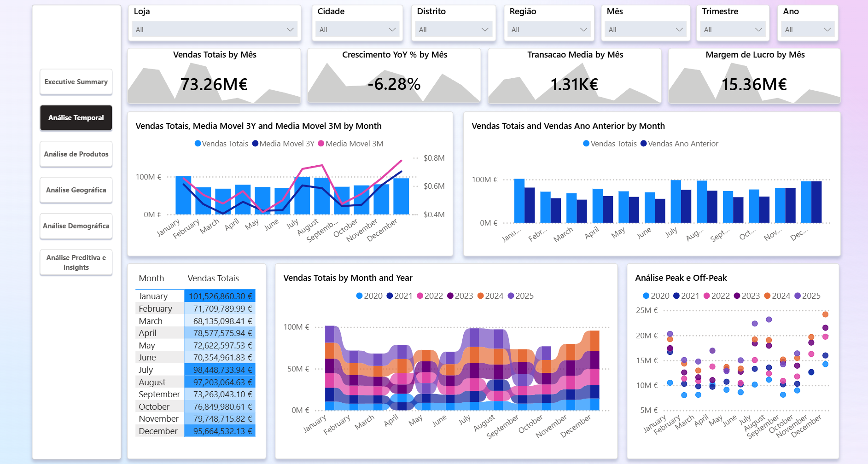Navigate to Análise Geográfica
The image size is (868, 464).
[76, 190]
